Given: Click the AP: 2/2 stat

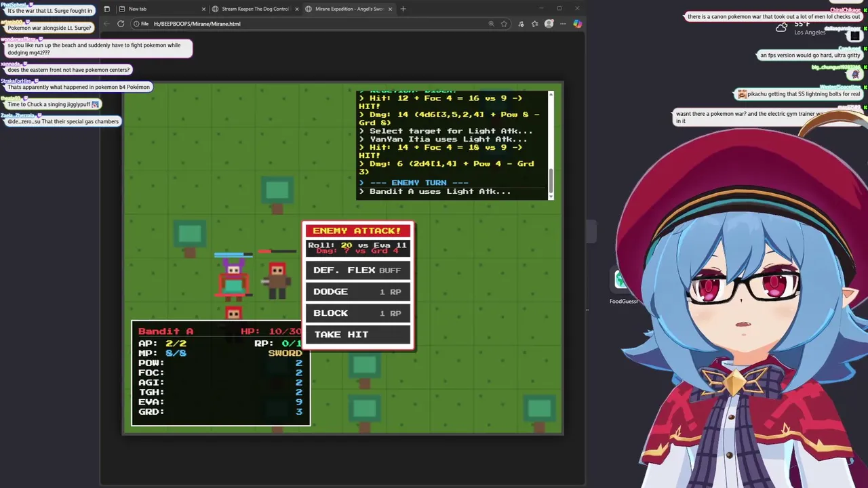Looking at the screenshot, I should pos(162,344).
